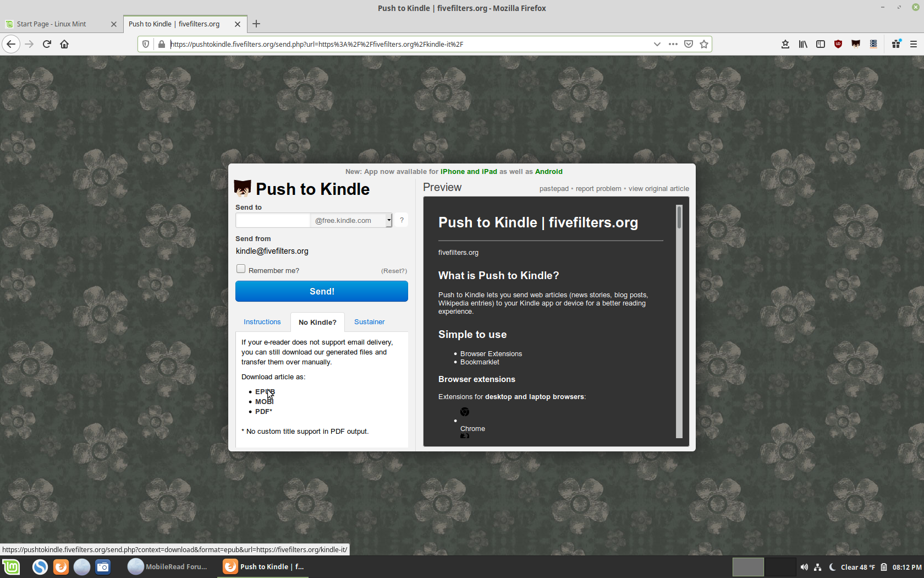Reload the current page

pos(47,44)
